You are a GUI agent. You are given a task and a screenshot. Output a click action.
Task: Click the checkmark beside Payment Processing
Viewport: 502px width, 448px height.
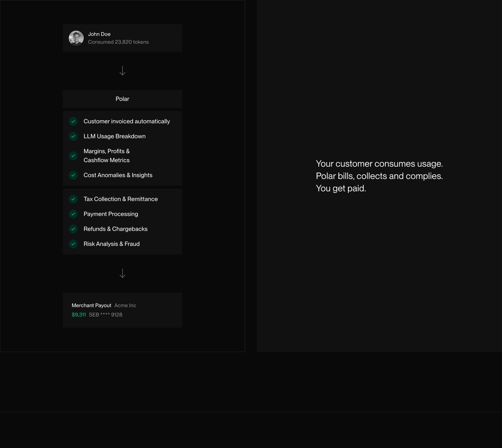[73, 214]
